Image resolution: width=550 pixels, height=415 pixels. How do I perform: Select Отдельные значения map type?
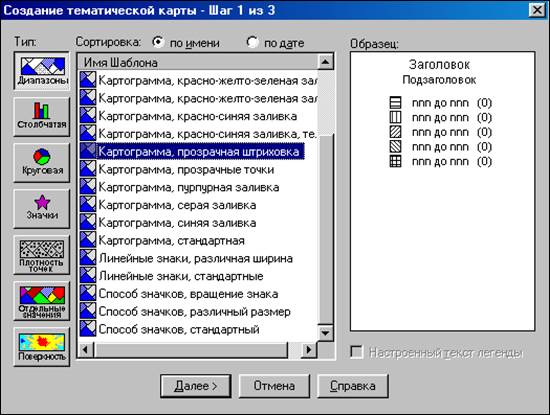[x=42, y=301]
